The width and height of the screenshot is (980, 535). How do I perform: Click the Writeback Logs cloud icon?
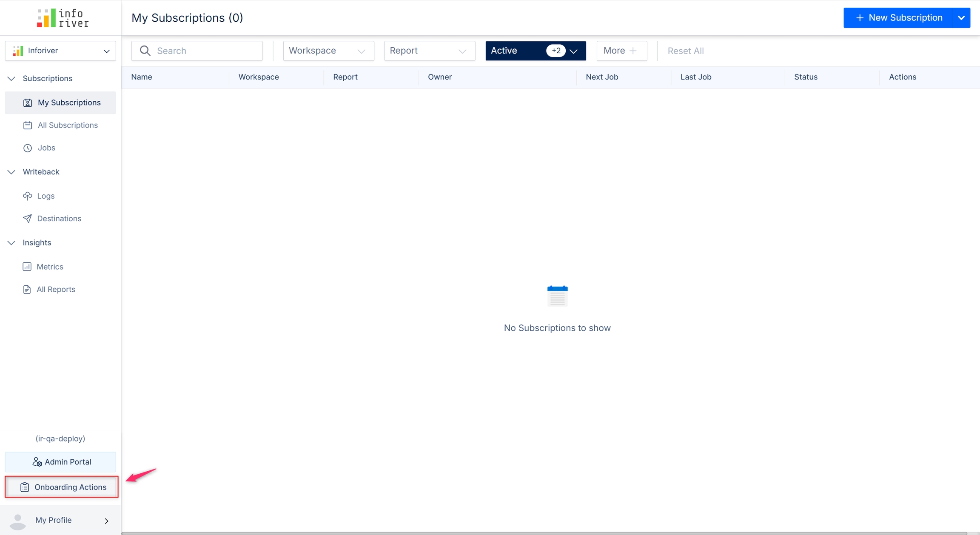(28, 196)
